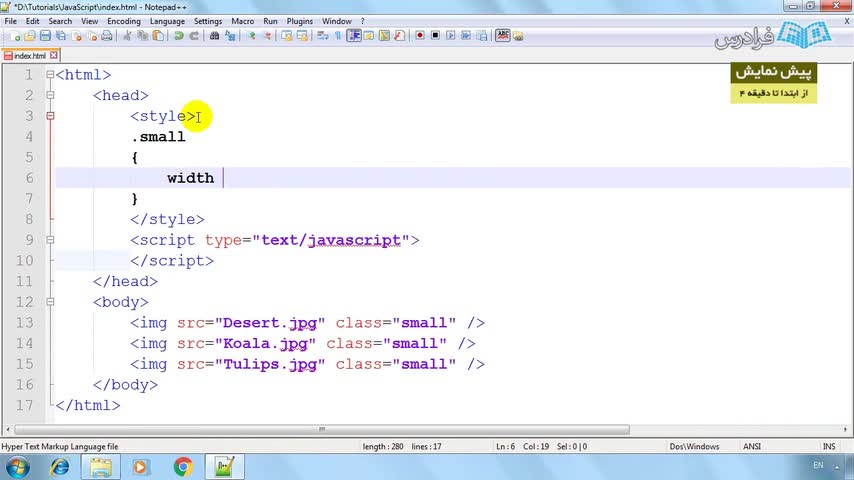Screen dimensions: 854x480
Task: Toggle the Function List panel icon
Action: point(400,36)
